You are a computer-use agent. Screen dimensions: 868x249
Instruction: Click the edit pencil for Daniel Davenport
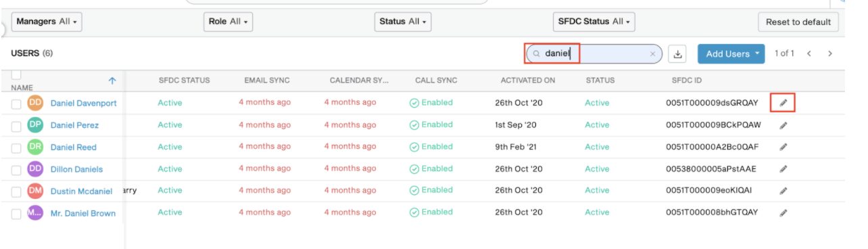pyautogui.click(x=783, y=103)
